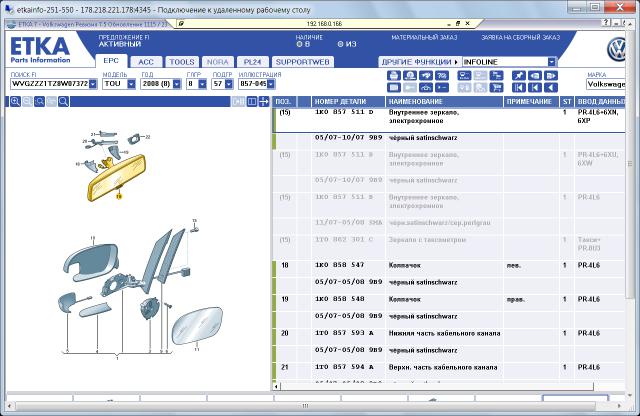Image resolution: width=640 pixels, height=416 pixels.
Task: Click the ПРИМЕЧАНИЕ column header
Action: [x=531, y=102]
